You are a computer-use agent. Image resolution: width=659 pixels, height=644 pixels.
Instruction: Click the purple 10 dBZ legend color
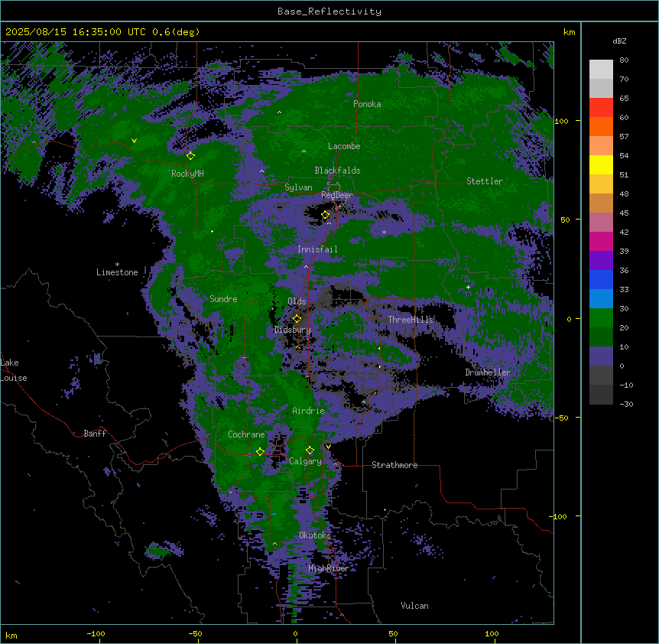[x=601, y=356]
